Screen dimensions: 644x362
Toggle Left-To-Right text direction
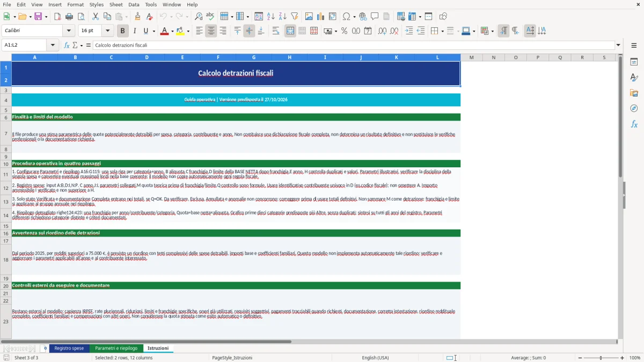503,31
